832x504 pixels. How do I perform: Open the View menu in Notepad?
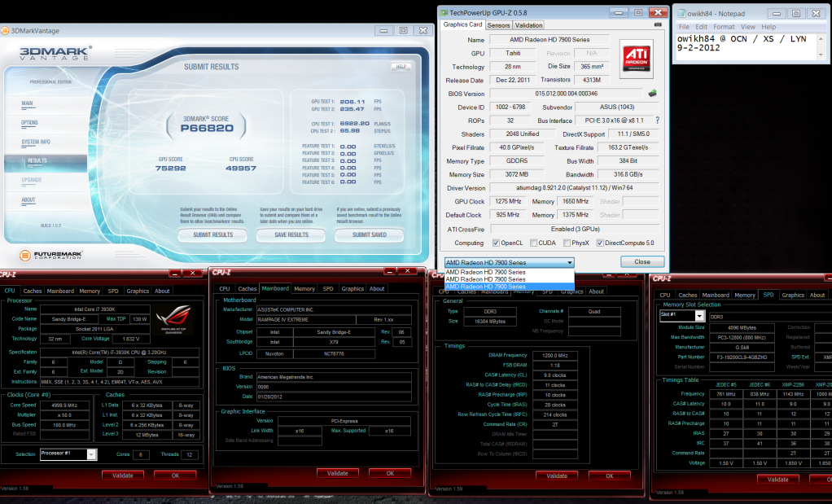747,27
